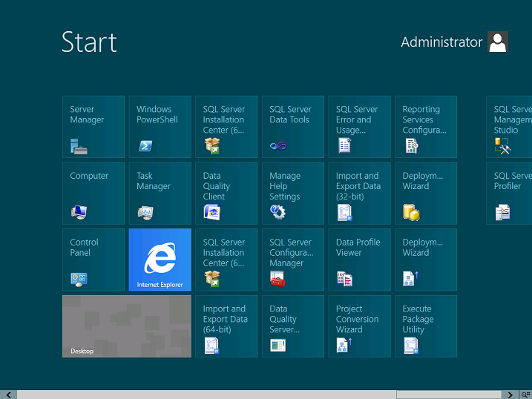Launch SQL Server Management Studio tile
This screenshot has height=399, width=532.
click(x=509, y=126)
